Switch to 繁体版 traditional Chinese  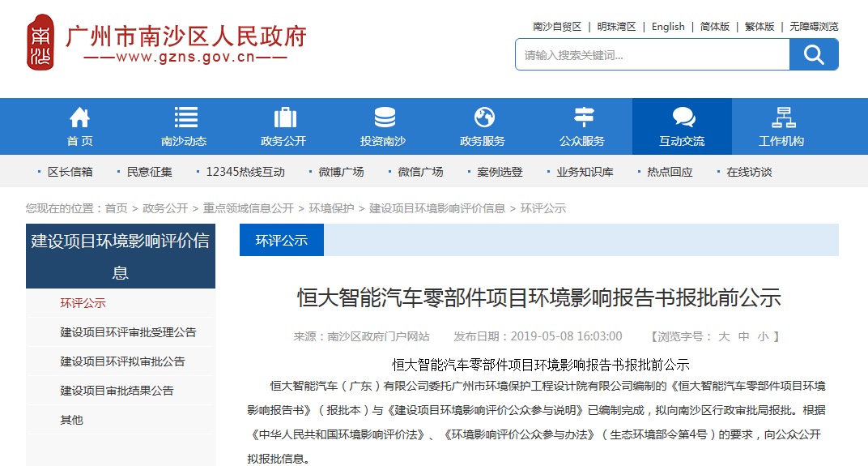759,27
